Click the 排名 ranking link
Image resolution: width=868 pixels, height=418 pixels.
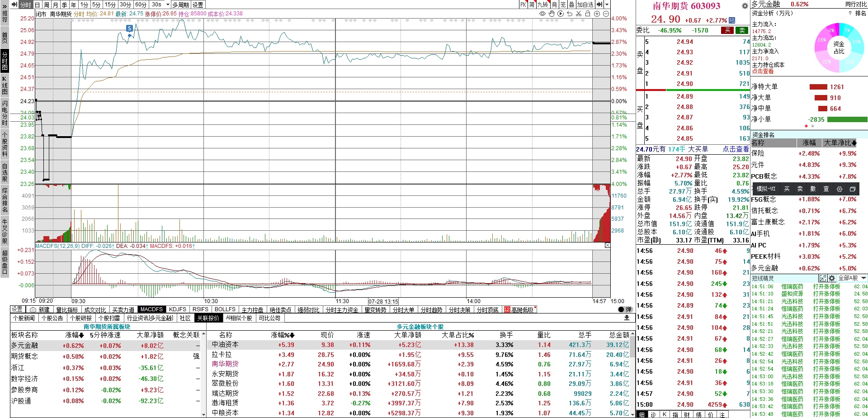tap(861, 13)
